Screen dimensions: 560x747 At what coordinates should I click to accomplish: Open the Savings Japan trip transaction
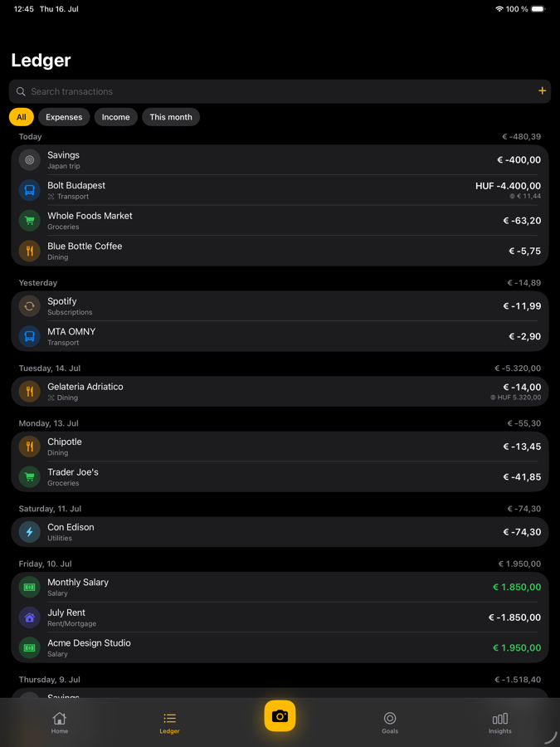click(x=280, y=160)
